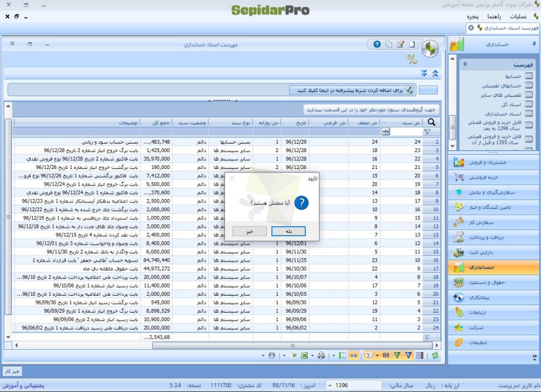Click the tag icon beside the Excel icon

294,356
